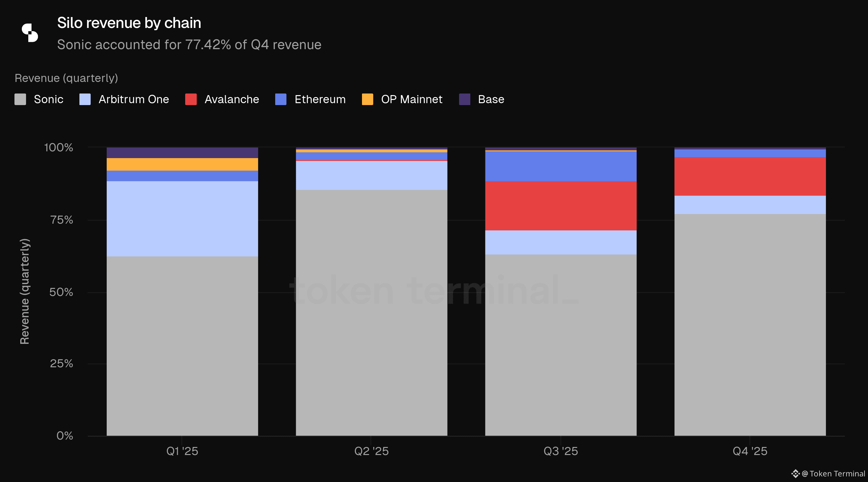This screenshot has height=482, width=868.
Task: Toggle the Avalanche legend swatch
Action: 191,99
